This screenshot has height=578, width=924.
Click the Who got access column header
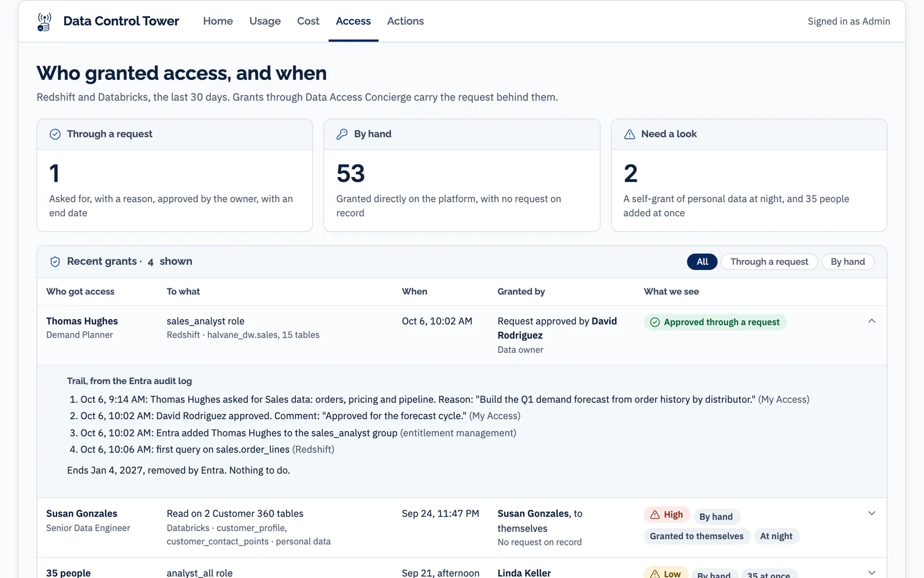point(80,292)
